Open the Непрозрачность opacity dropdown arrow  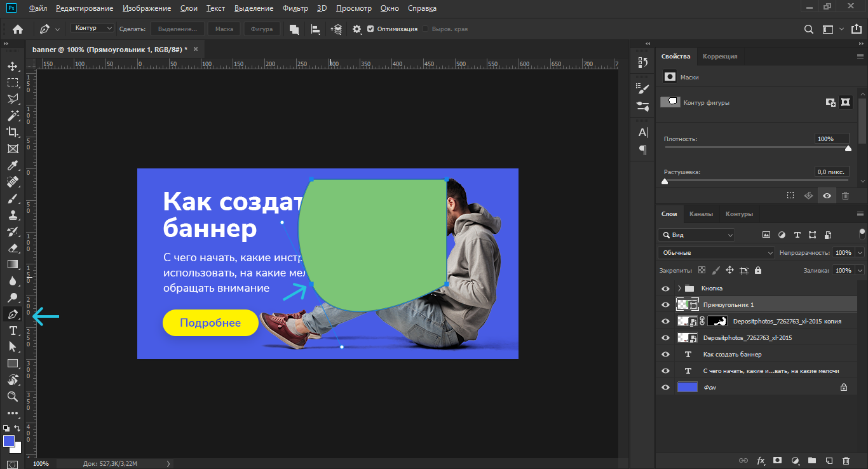860,253
